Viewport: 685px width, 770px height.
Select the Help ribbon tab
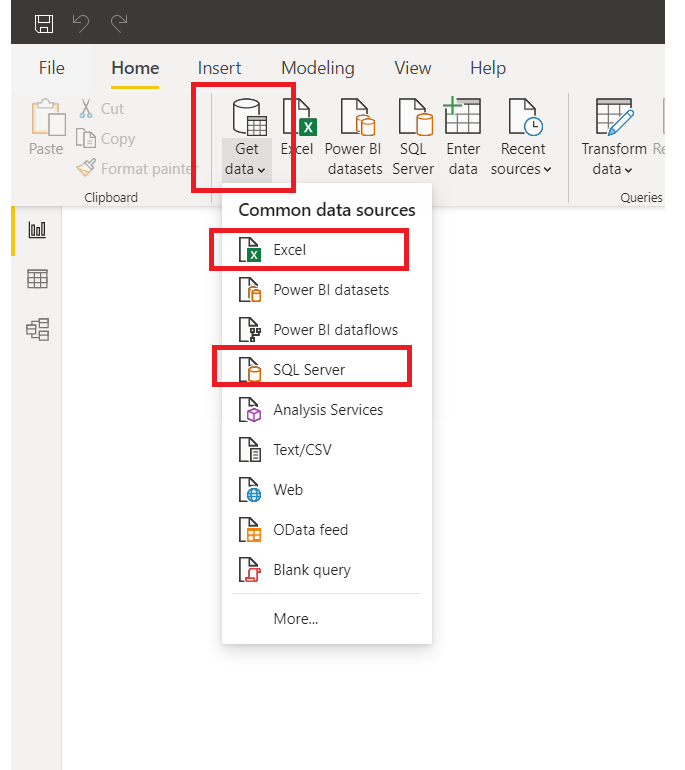[x=488, y=68]
